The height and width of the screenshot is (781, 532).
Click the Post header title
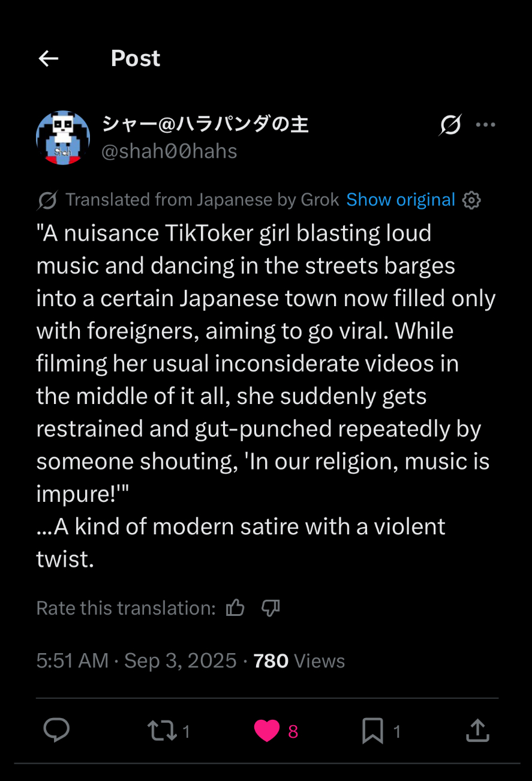[x=136, y=58]
